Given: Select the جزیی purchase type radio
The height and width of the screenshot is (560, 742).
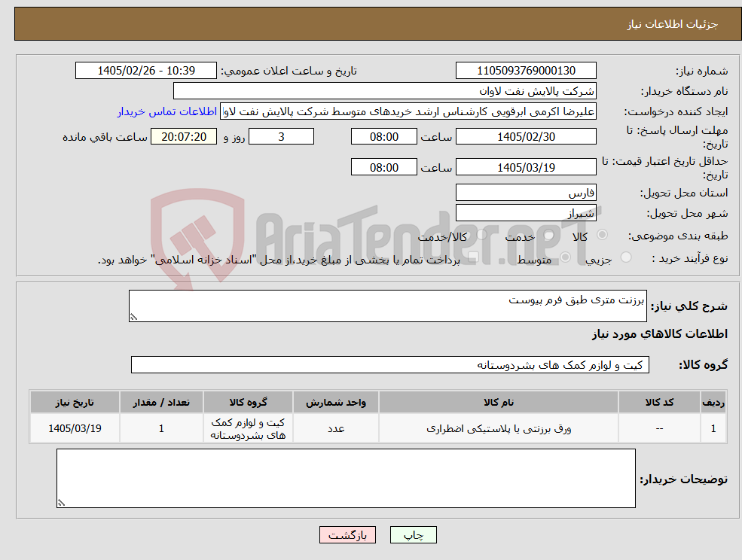Looking at the screenshot, I should 625,257.
